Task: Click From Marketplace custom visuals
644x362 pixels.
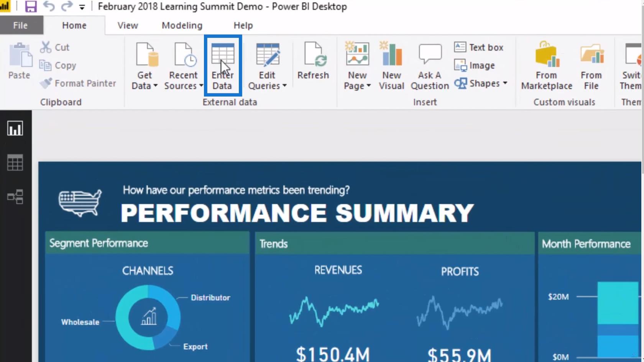Action: pos(547,66)
